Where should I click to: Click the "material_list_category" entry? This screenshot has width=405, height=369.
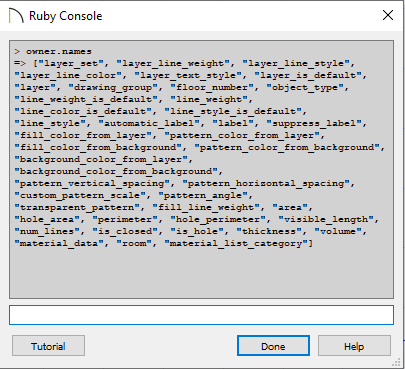pos(236,244)
